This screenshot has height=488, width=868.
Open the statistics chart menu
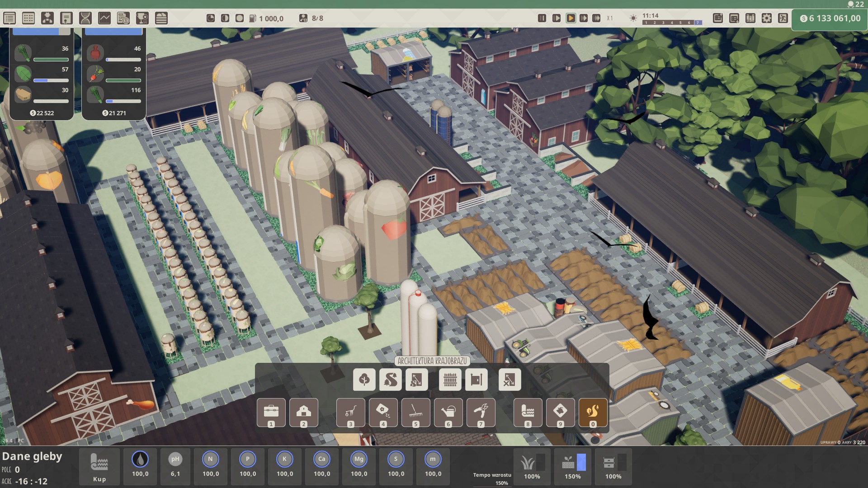pyautogui.click(x=104, y=18)
